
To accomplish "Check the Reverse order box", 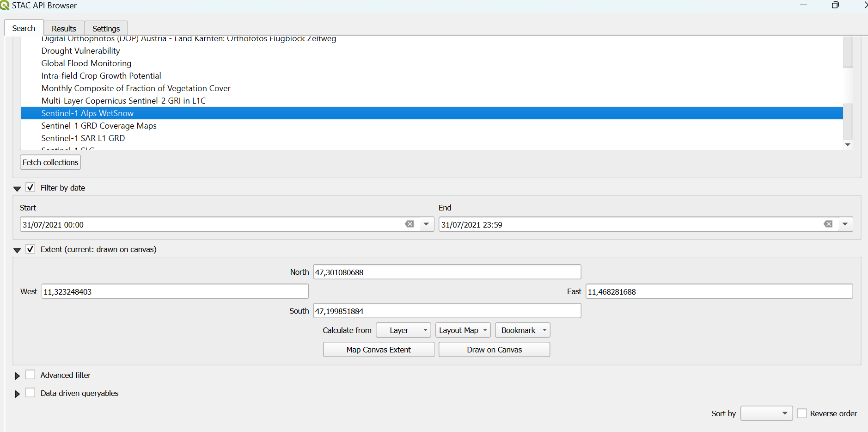I will pyautogui.click(x=802, y=413).
